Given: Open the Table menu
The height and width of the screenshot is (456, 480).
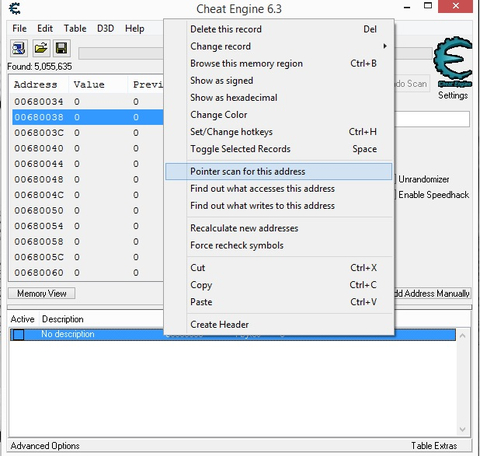Looking at the screenshot, I should [75, 29].
